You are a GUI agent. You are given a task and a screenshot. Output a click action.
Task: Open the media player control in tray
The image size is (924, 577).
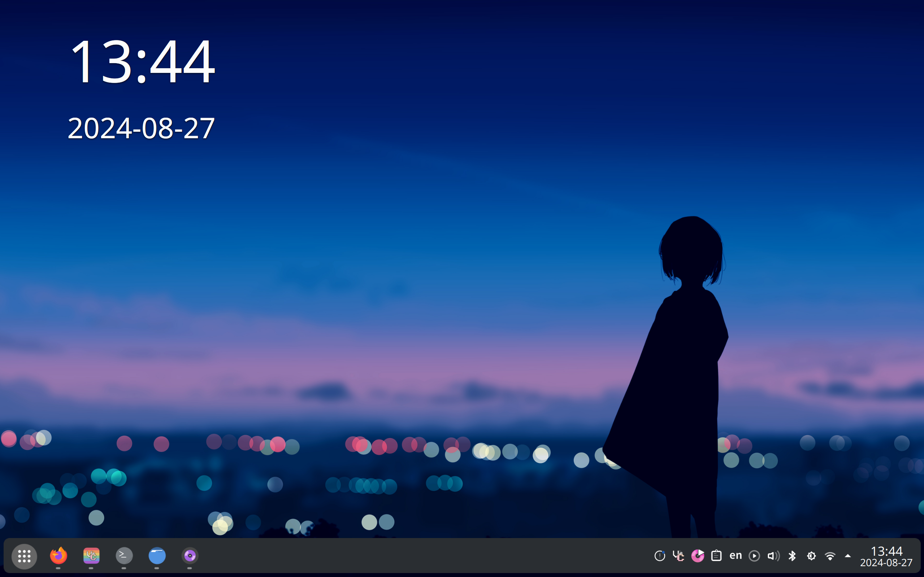pyautogui.click(x=754, y=556)
